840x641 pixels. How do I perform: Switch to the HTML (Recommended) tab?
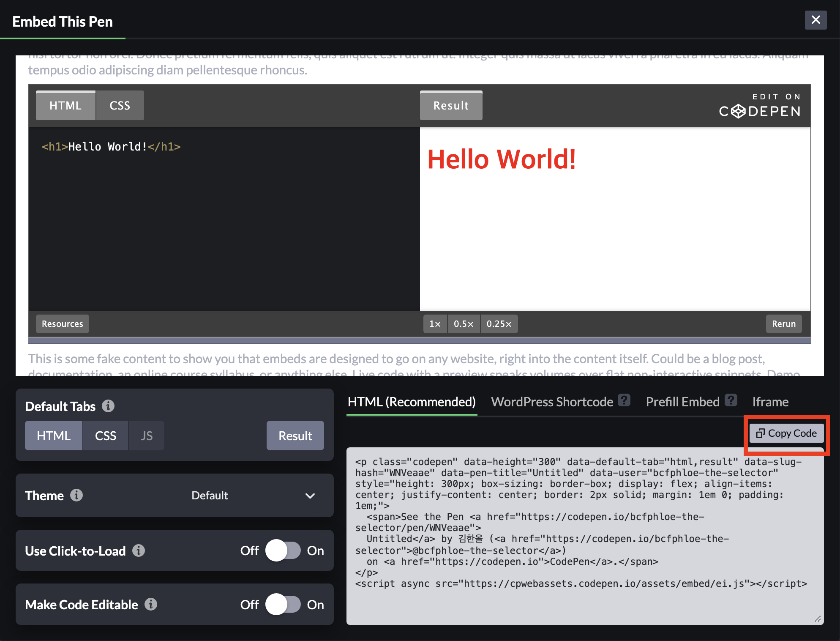[x=412, y=402]
